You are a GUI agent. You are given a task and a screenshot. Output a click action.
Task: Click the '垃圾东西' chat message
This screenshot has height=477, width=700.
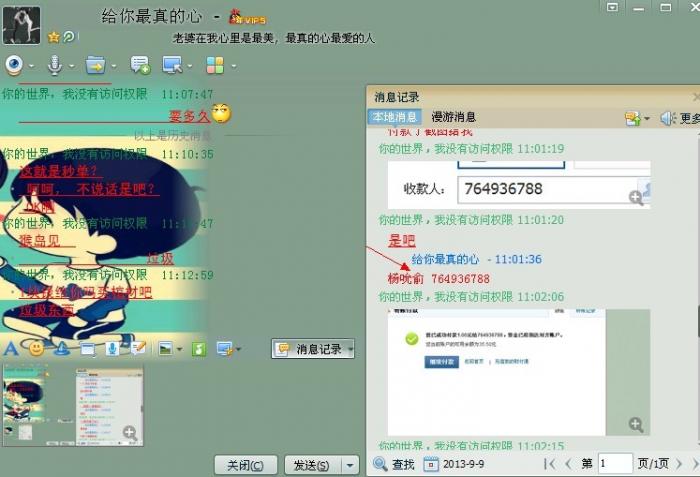coord(46,310)
